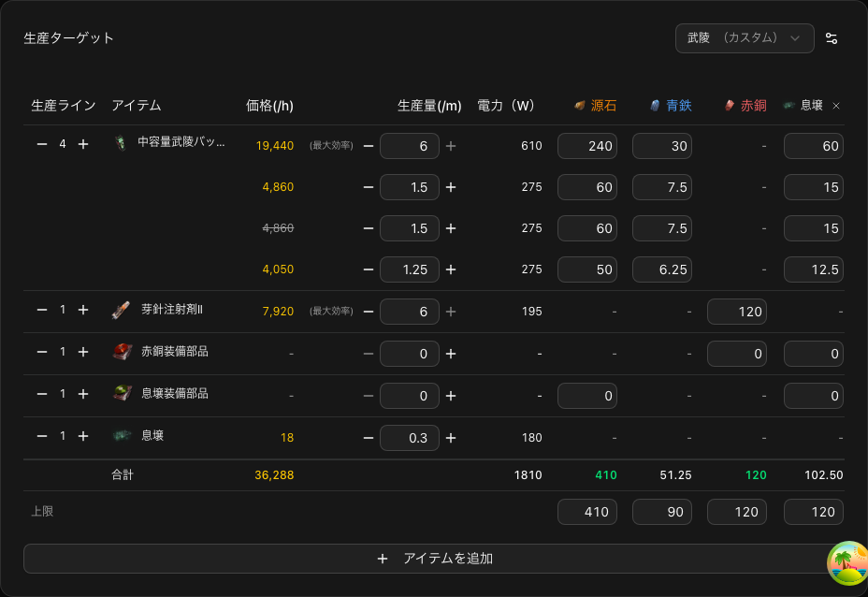The width and height of the screenshot is (868, 597).
Task: Click the 最大効率 label in 芽針注射剤II row
Action: click(x=331, y=312)
